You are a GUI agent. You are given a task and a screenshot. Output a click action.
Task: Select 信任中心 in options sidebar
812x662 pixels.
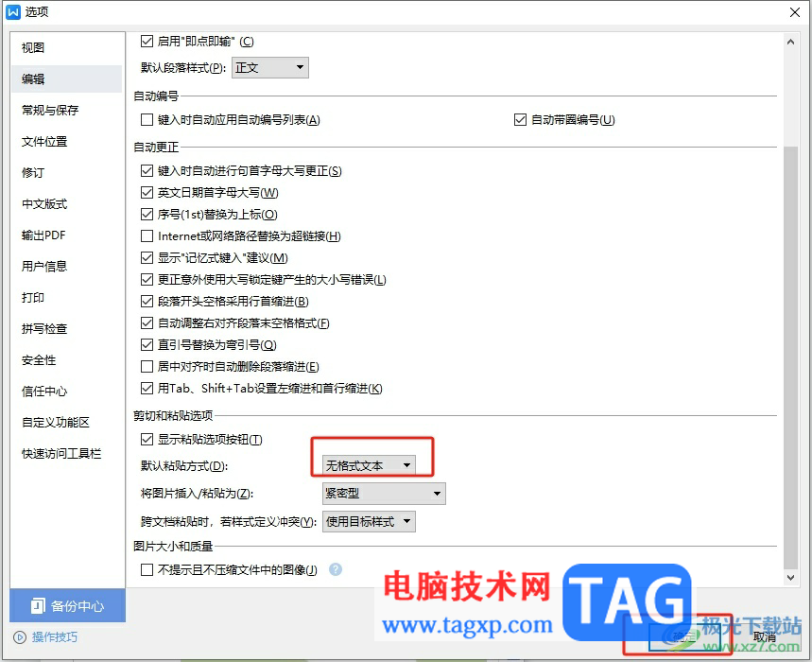pyautogui.click(x=67, y=392)
